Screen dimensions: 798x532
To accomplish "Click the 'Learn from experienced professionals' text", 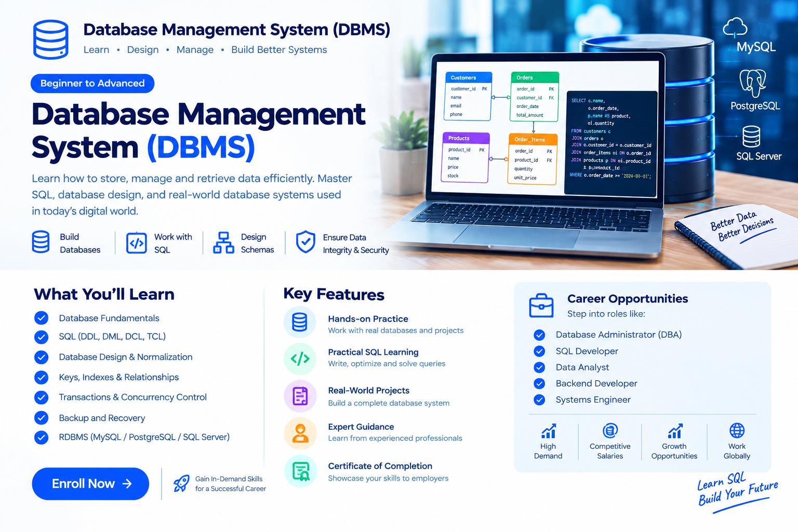I will click(395, 438).
